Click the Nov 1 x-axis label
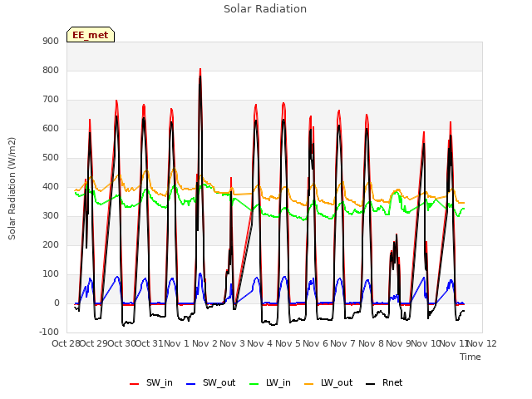Screen dimensions: 532x399 coord(177,343)
